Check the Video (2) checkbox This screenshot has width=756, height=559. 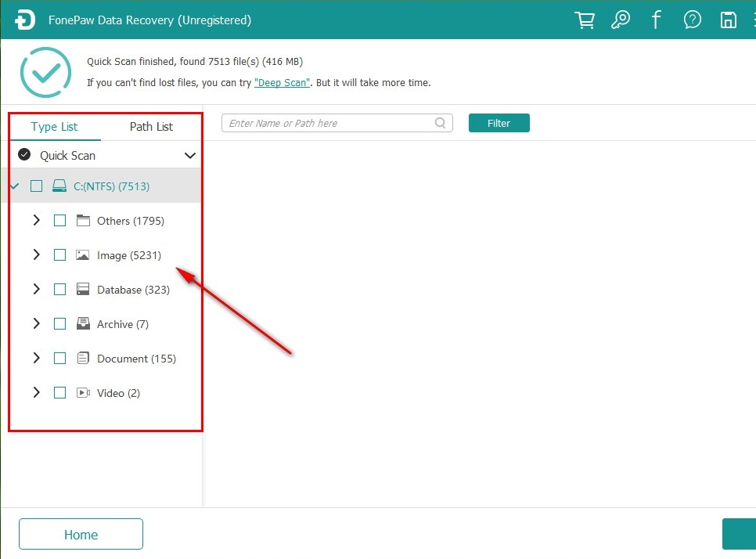pos(59,392)
